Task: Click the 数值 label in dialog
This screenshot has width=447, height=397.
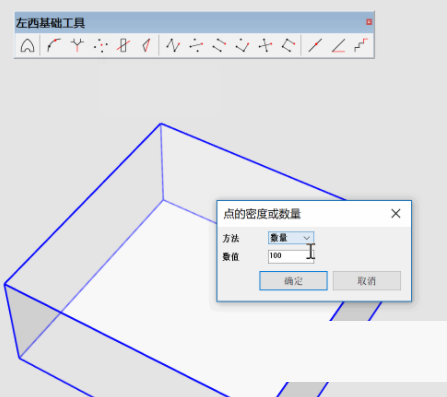Action: (231, 257)
